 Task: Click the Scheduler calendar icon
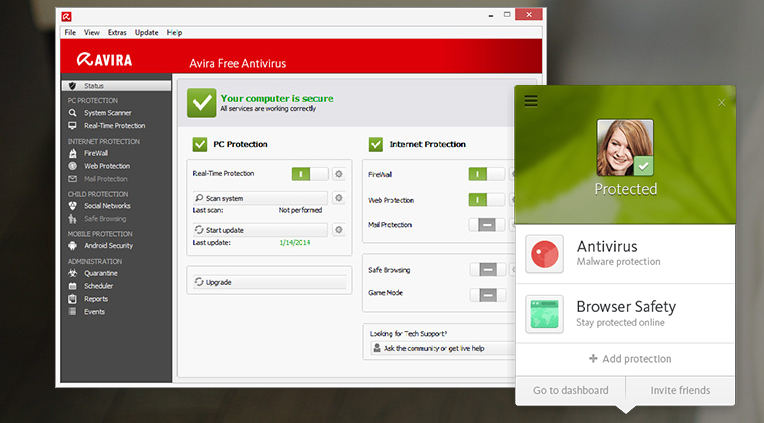pyautogui.click(x=73, y=286)
